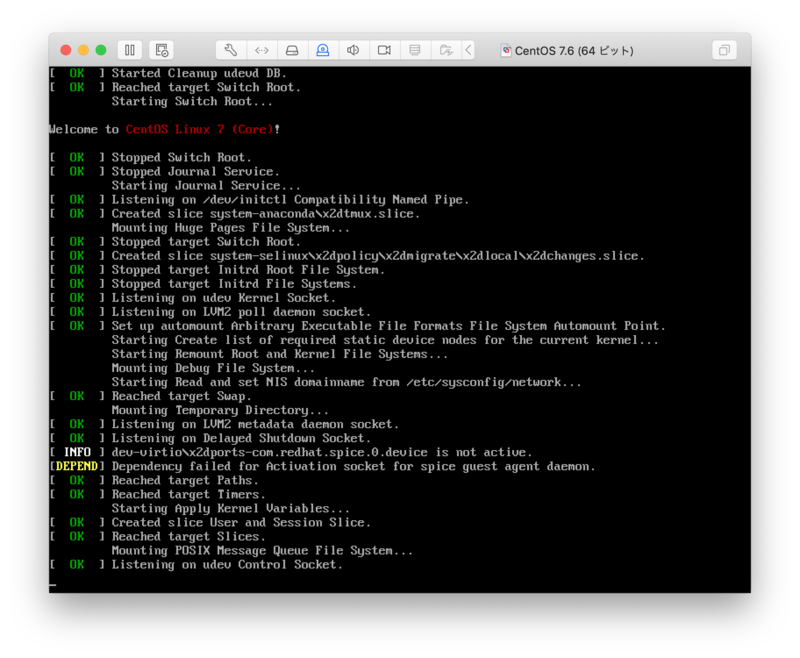This screenshot has height=658, width=800.
Task: Click 'Mounting Debug File System...' line
Action: pos(213,368)
